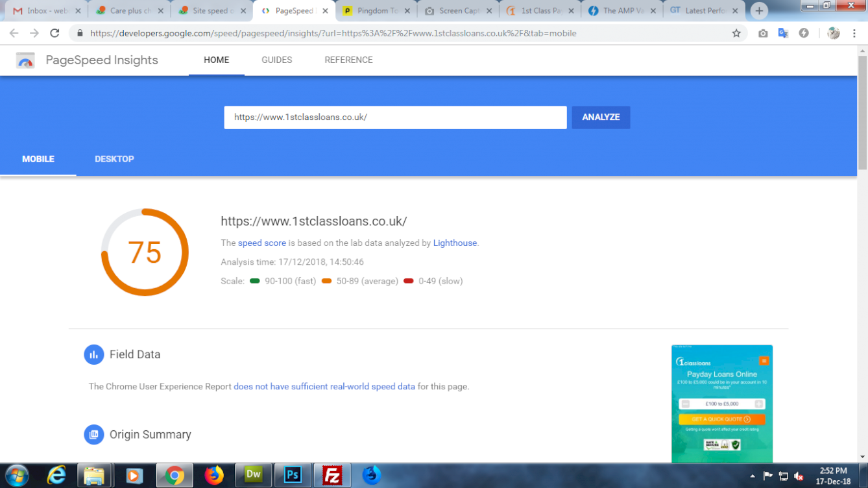Click the 'Analysis time: 17/12/2018, 14:50:46' text
868x488 pixels.
[x=293, y=262]
